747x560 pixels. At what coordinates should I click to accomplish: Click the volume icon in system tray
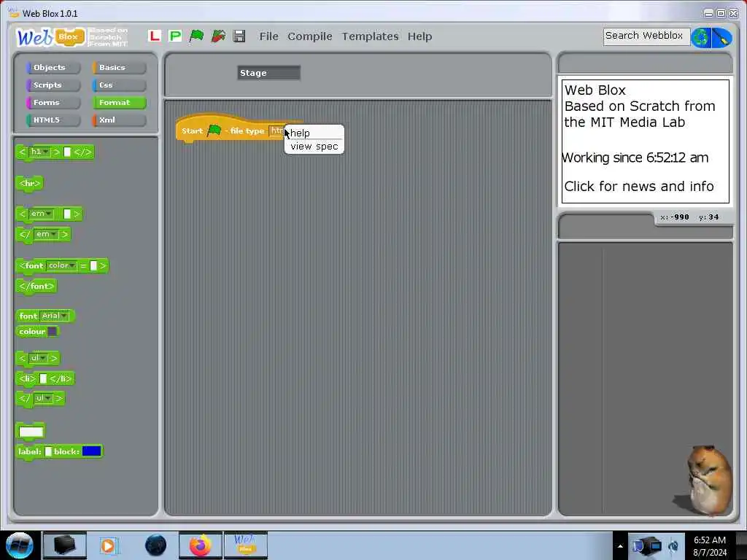(673, 546)
